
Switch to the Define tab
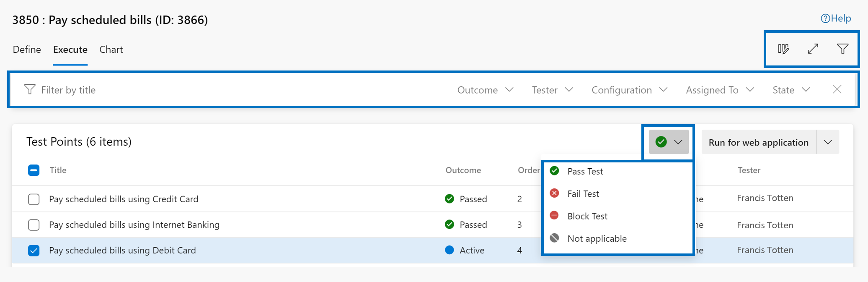27,50
